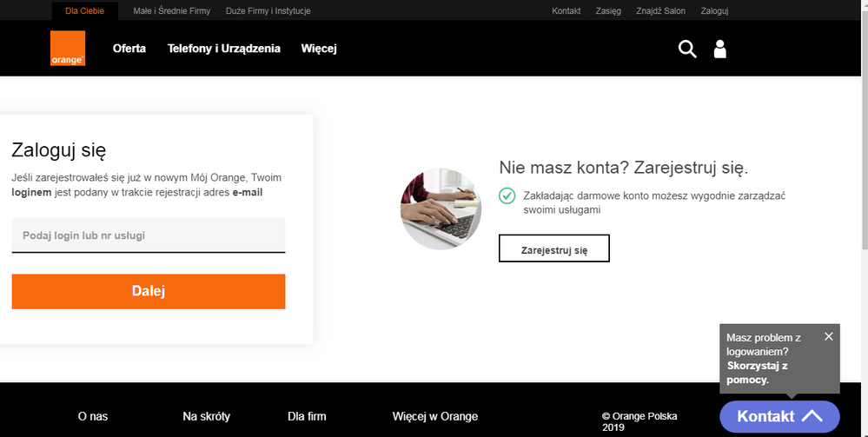Close the login help tooltip
Image resolution: width=868 pixels, height=437 pixels.
pyautogui.click(x=828, y=336)
